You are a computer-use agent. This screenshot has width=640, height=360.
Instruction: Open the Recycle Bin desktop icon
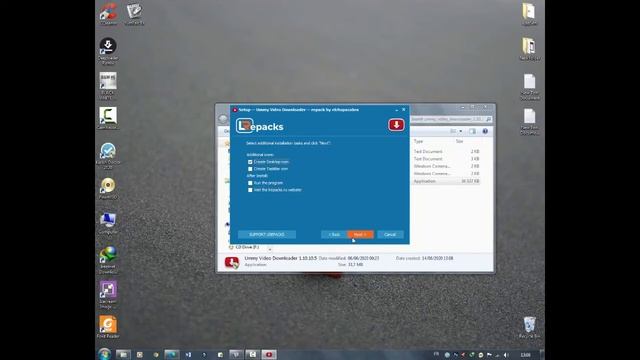pyautogui.click(x=529, y=327)
